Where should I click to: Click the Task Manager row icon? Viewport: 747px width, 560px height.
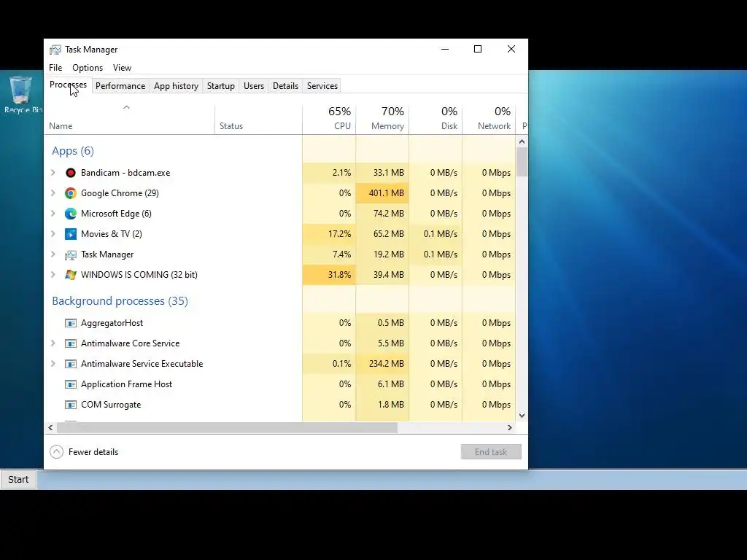click(x=71, y=254)
